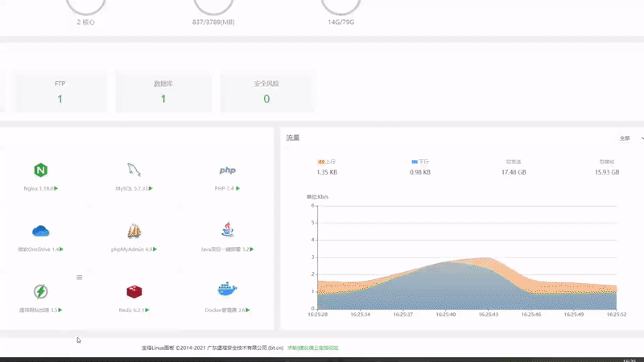Click the 16:25:28 time axis label
Image resolution: width=644 pixels, height=362 pixels.
pyautogui.click(x=317, y=315)
